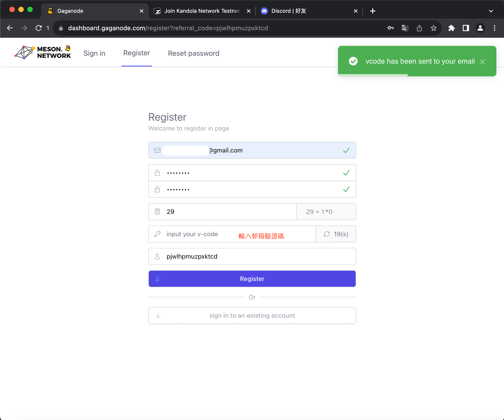Viewport: 504px width, 420px height.
Task: Open the Chrome three-dot menu
Action: coord(494,28)
